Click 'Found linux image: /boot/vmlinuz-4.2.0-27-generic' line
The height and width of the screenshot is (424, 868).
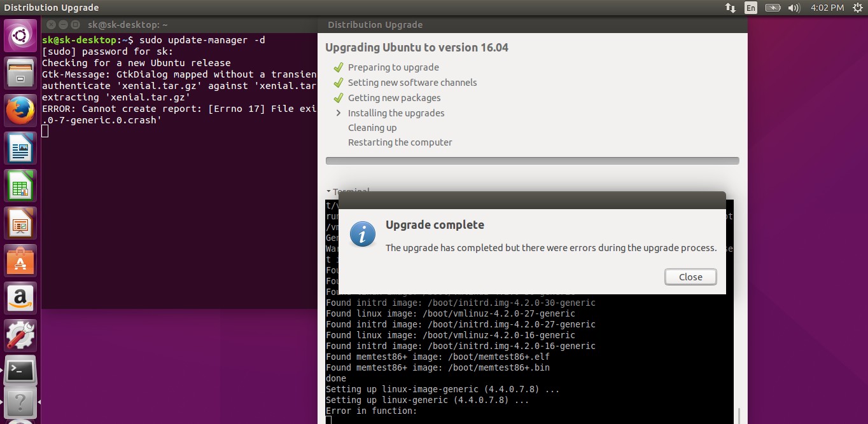[451, 313]
